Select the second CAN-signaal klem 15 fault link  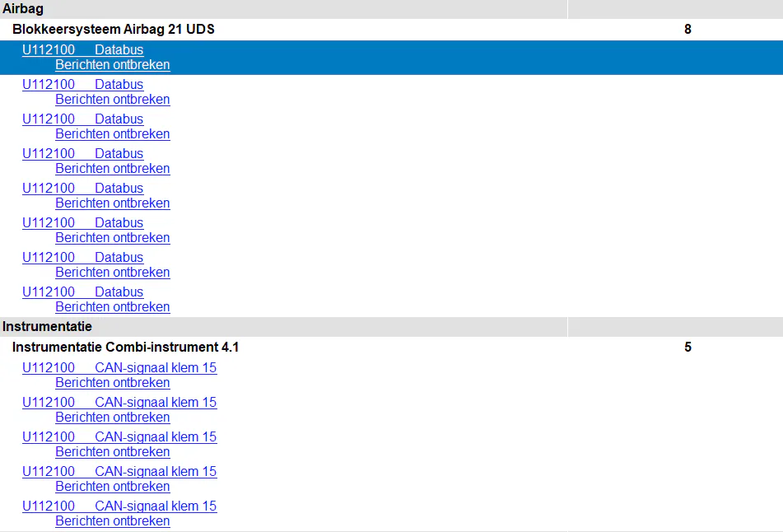119,403
